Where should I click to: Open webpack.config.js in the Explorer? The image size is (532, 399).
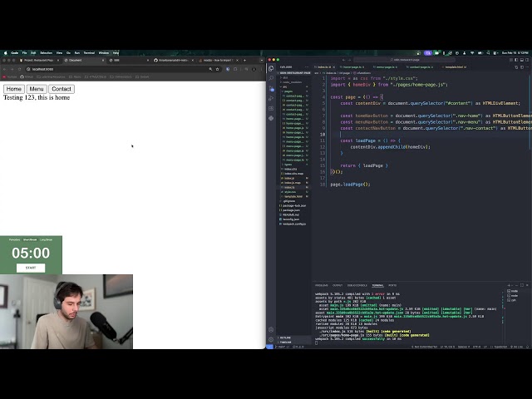pyautogui.click(x=294, y=224)
